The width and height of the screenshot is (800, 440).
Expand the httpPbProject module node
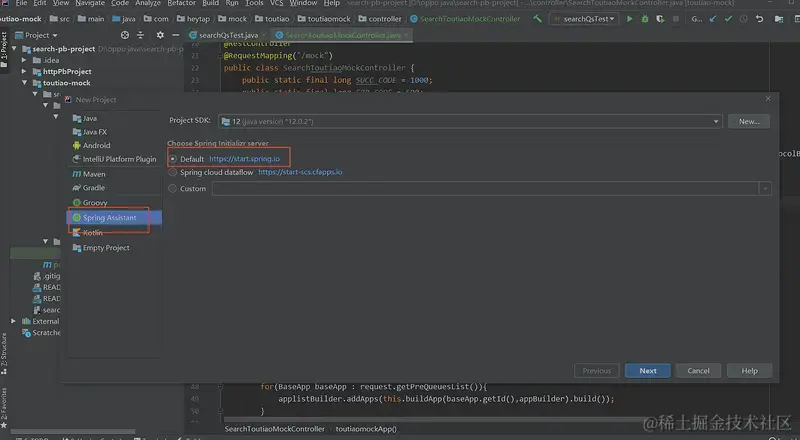pyautogui.click(x=24, y=71)
